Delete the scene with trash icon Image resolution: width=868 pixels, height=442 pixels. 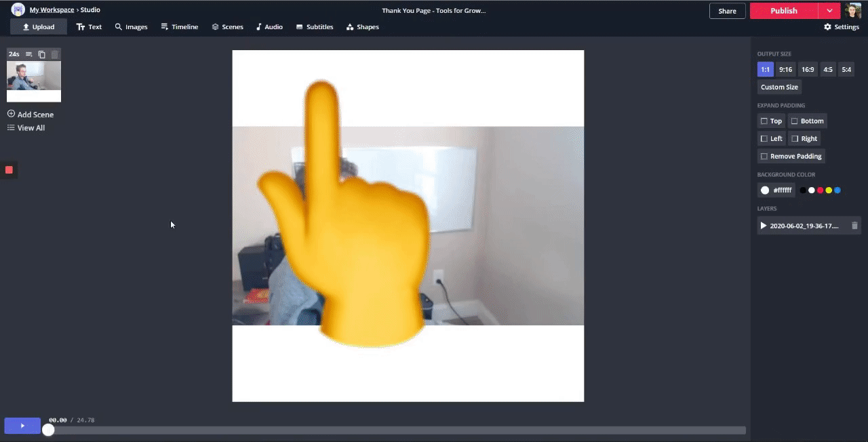click(x=55, y=54)
